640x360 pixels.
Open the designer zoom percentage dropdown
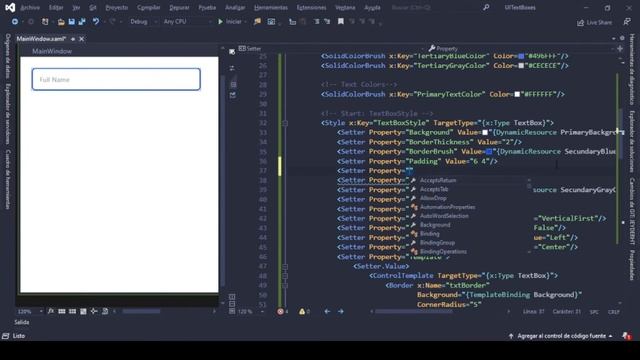click(x=29, y=311)
